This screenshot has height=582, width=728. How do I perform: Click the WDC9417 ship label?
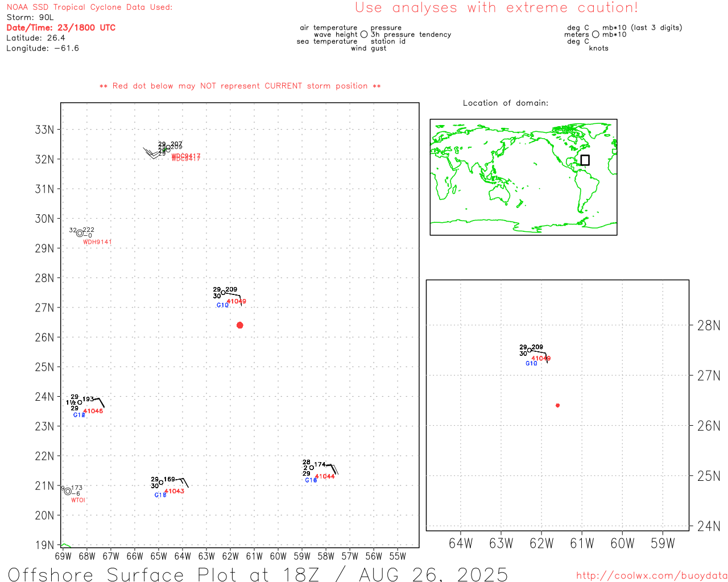click(186, 157)
